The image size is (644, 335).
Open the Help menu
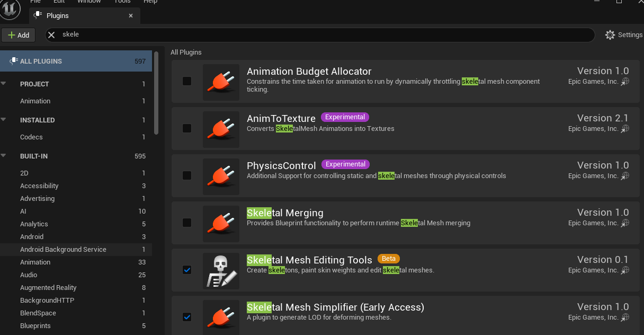(x=151, y=2)
